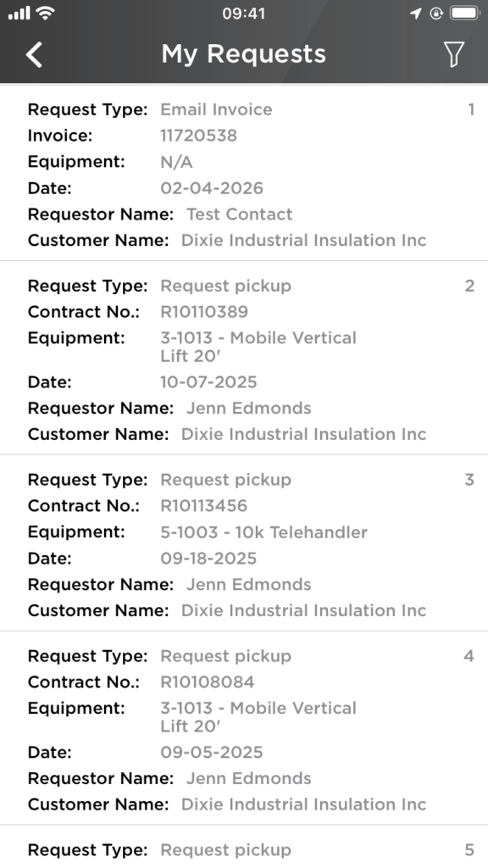Screen dimensions: 488x868
Task: Open the filter icon on My Requests screen
Action: point(454,53)
